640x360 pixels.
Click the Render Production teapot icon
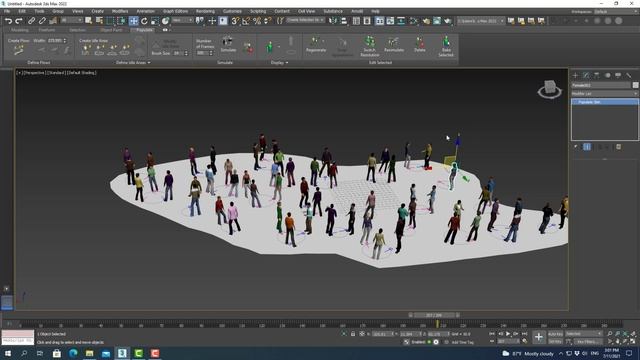point(448,21)
